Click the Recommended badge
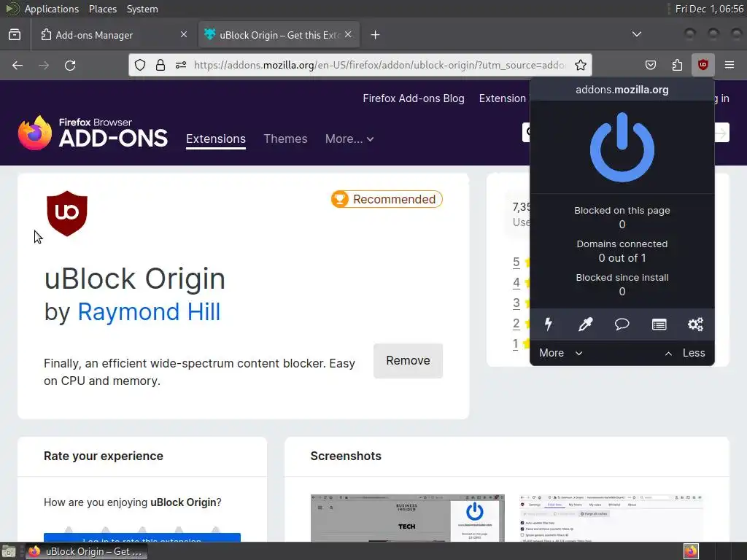The width and height of the screenshot is (747, 560). coord(387,199)
